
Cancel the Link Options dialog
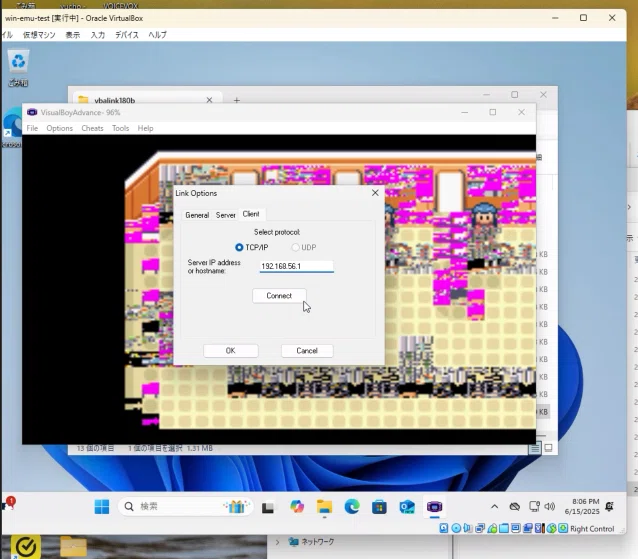(307, 351)
